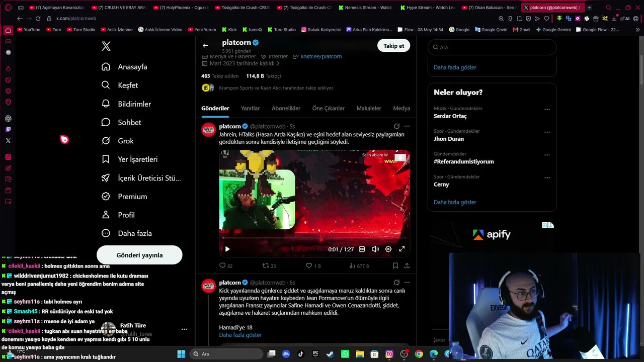The height and width of the screenshot is (362, 644).
Task: Open more options on Kick yayınlarında post
Action: [x=407, y=283]
